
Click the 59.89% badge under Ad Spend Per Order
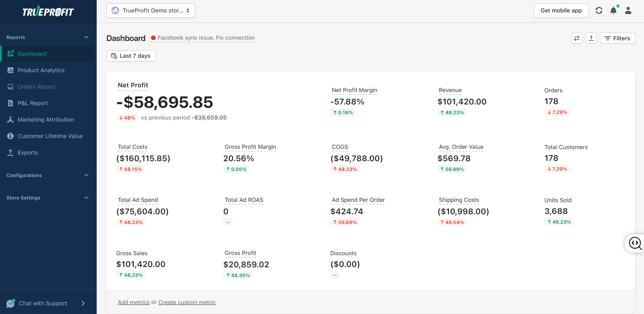tap(345, 222)
